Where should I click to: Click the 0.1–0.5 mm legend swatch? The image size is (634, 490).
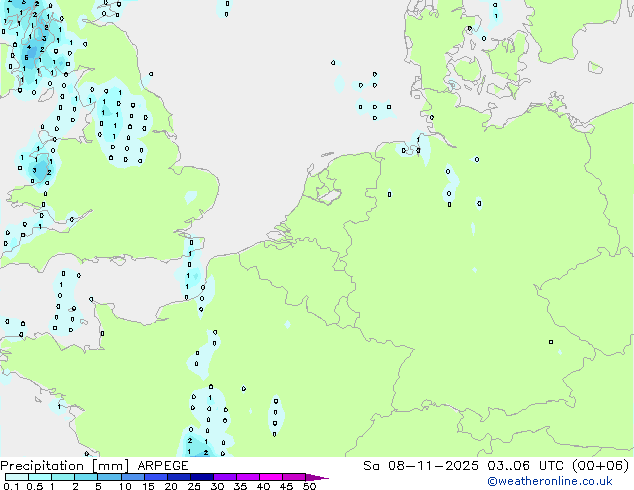pos(17,477)
